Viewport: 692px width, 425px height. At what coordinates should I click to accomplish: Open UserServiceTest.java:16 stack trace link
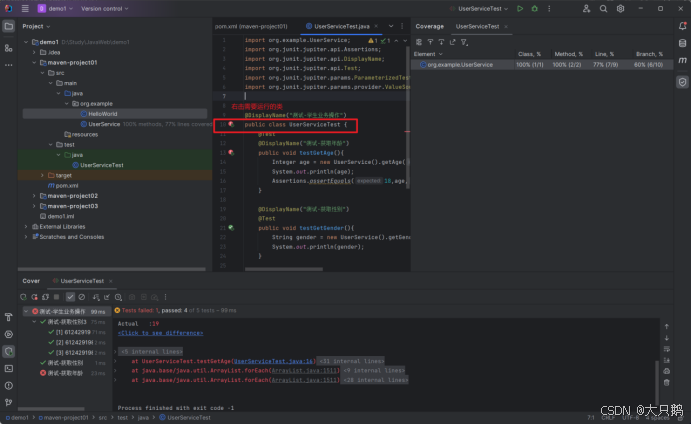click(273, 361)
